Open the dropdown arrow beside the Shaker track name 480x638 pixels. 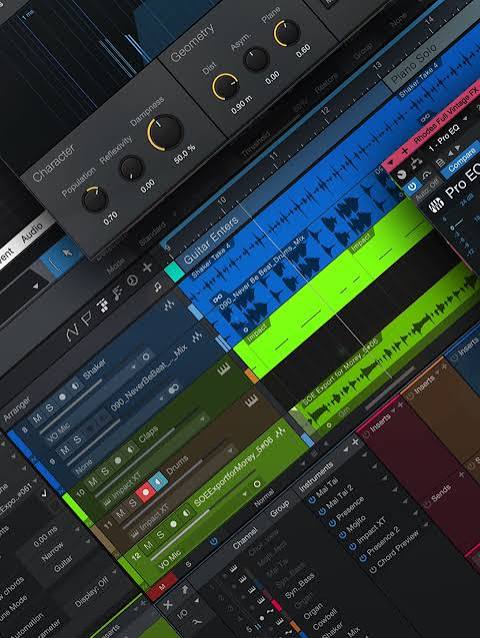pyautogui.click(x=133, y=367)
